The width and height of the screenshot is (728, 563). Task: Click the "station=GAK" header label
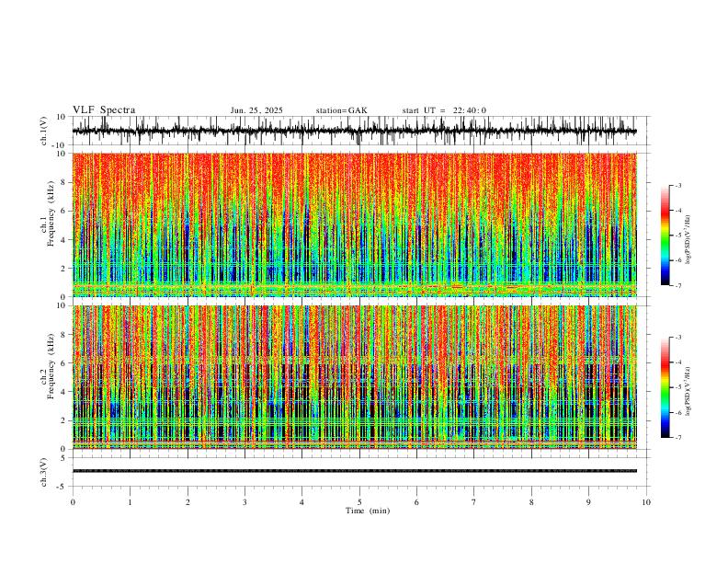click(341, 110)
